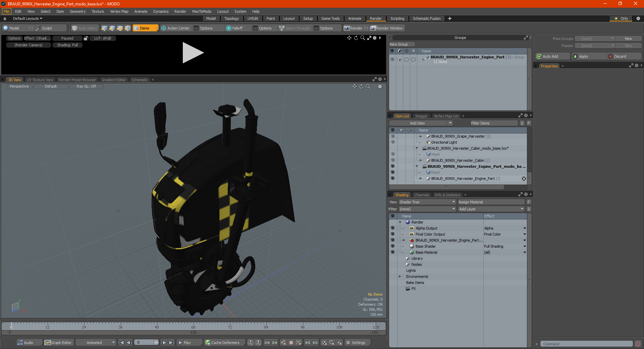Expand BRAUD_9090X_Grape_Harvester item
This screenshot has height=349, width=644.
[x=421, y=136]
